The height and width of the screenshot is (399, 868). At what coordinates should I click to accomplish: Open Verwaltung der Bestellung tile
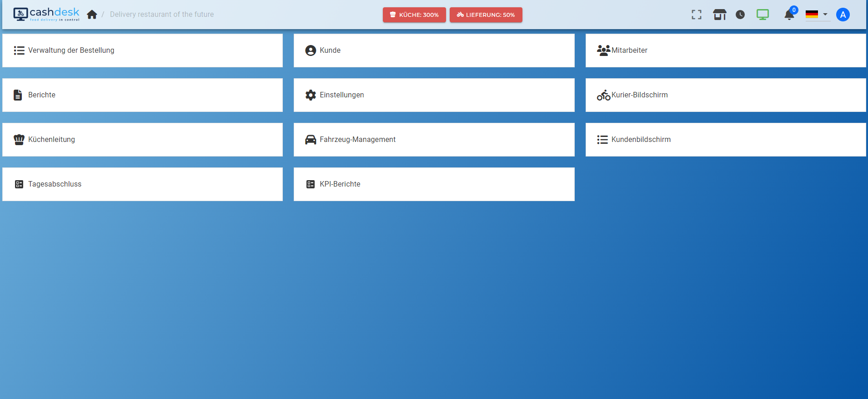point(142,51)
